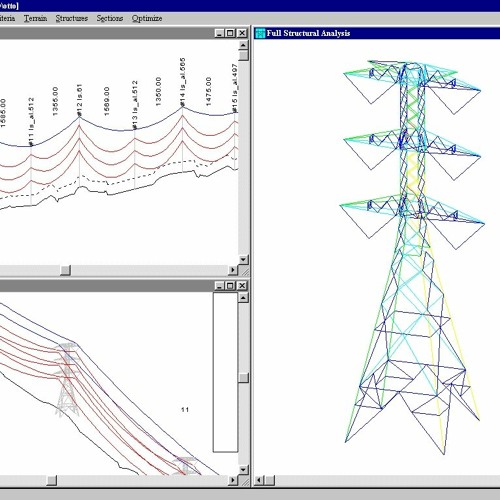The image size is (500, 500).
Task: Click 3D view scroll down arrow
Action: point(244,470)
